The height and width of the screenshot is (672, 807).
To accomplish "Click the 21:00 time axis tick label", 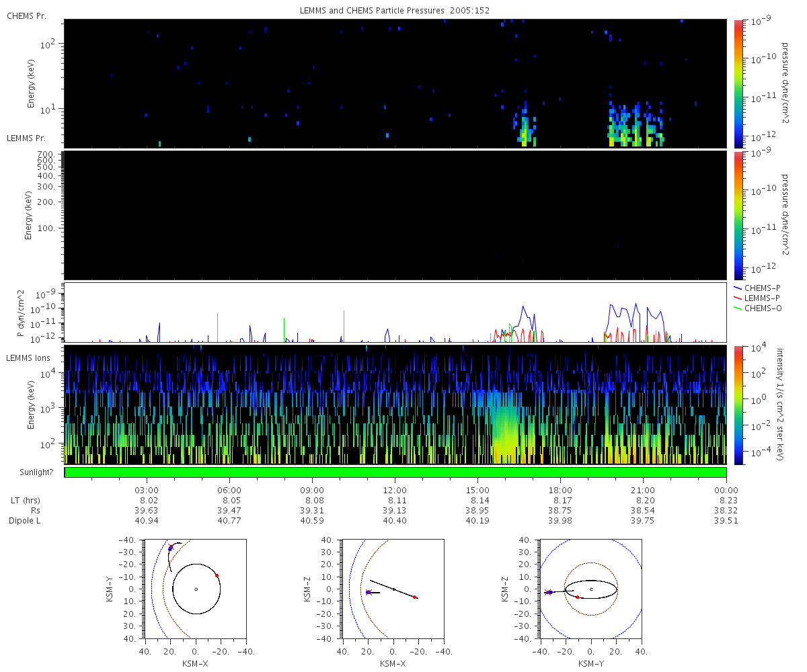I will (x=643, y=491).
